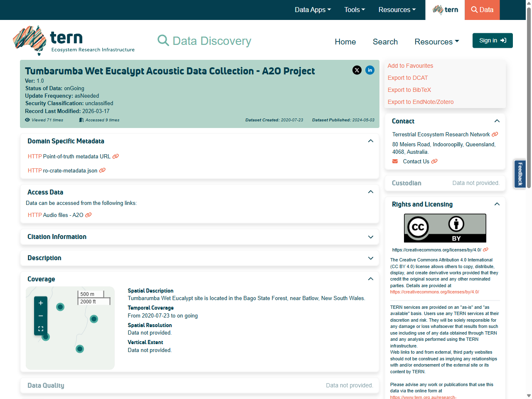Image resolution: width=532 pixels, height=399 pixels.
Task: Click the scrollbar down arrow
Action: tap(529, 396)
